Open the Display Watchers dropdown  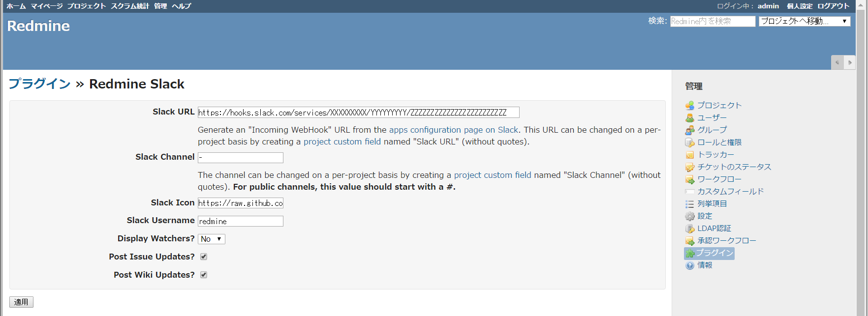[211, 239]
